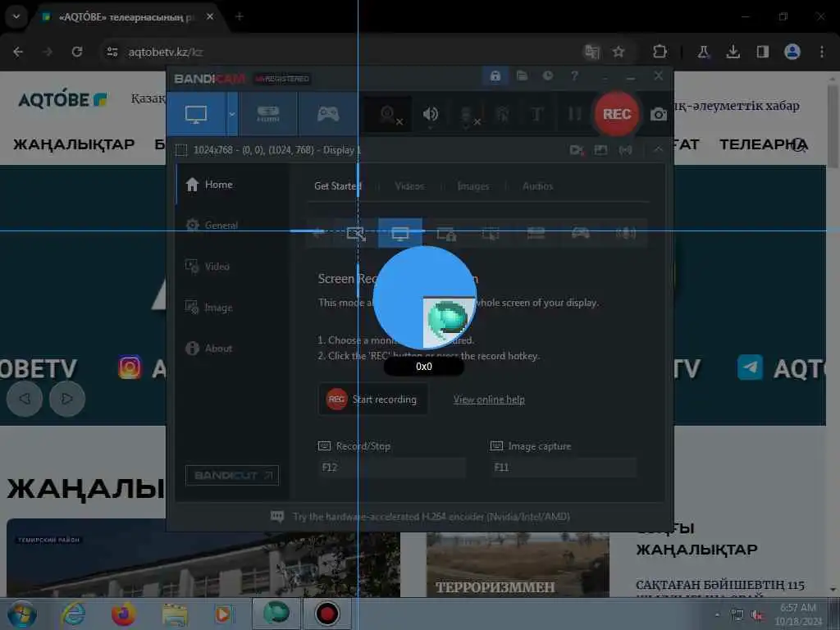840x630 pixels.
Task: Select game recording mode gamepad icon
Action: [328, 113]
